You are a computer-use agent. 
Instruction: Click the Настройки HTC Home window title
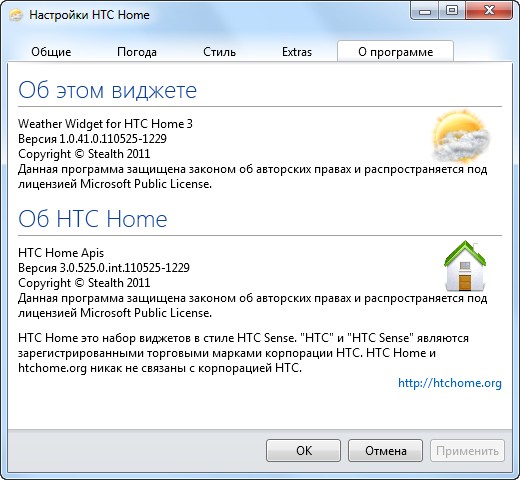(x=89, y=15)
